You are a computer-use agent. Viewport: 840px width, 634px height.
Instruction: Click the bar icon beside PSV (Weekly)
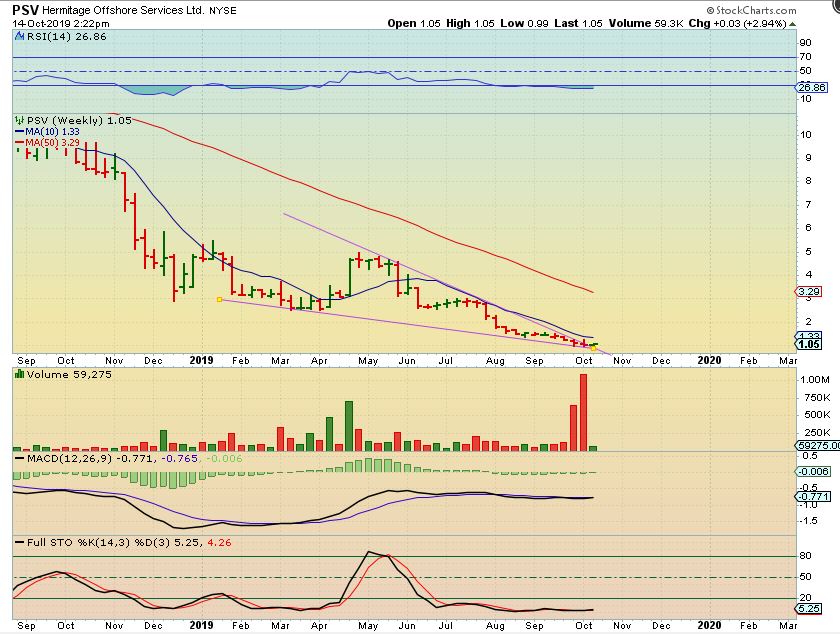[x=20, y=120]
